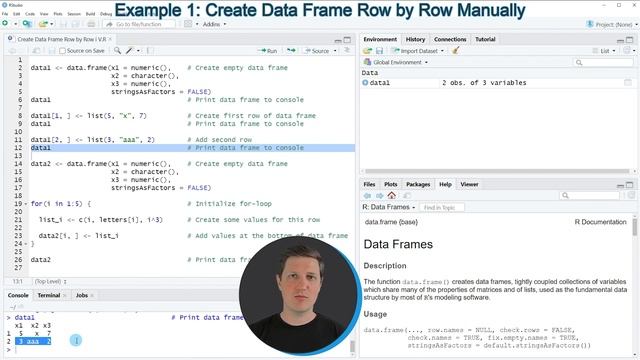Open recent files dropdown arrow

[52, 24]
